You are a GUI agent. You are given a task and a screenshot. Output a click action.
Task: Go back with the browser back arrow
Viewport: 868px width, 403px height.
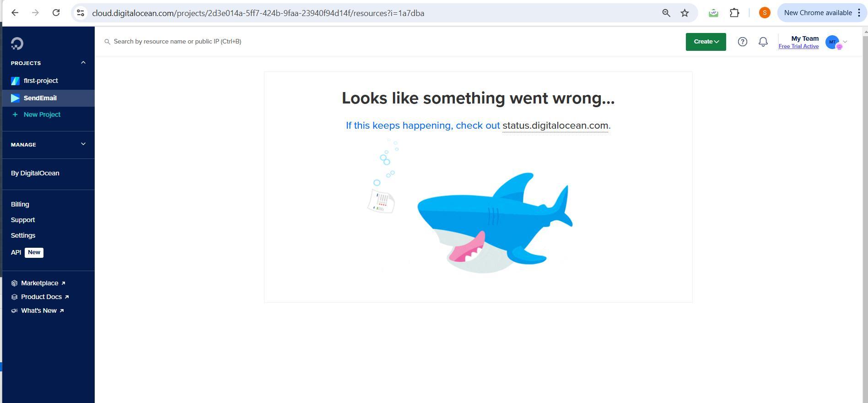coord(15,13)
